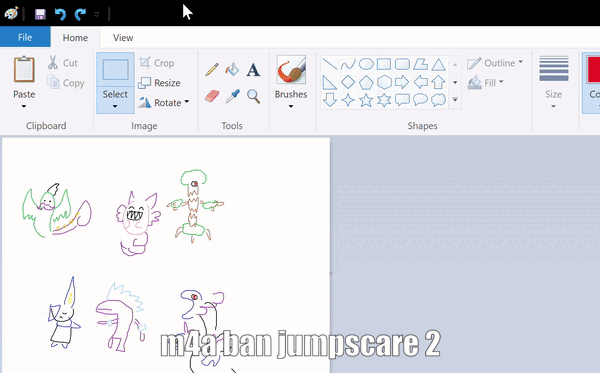Select the Magnifier tool
The height and width of the screenshot is (373, 600).
click(253, 96)
